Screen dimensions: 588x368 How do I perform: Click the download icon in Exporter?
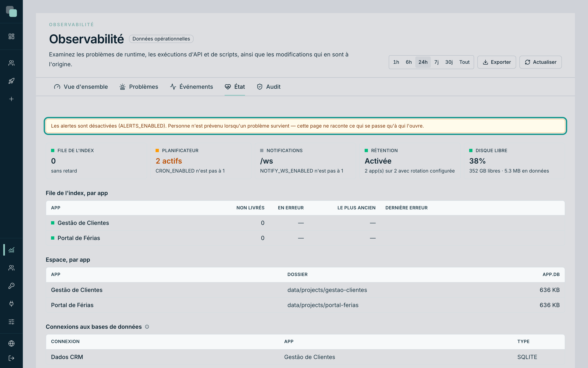(486, 62)
